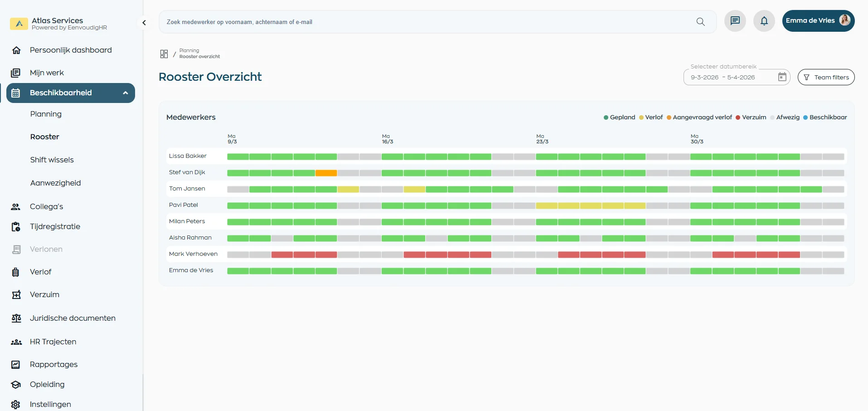Viewport: 868px width, 411px height.
Task: Open the notifications bell
Action: pyautogui.click(x=764, y=21)
